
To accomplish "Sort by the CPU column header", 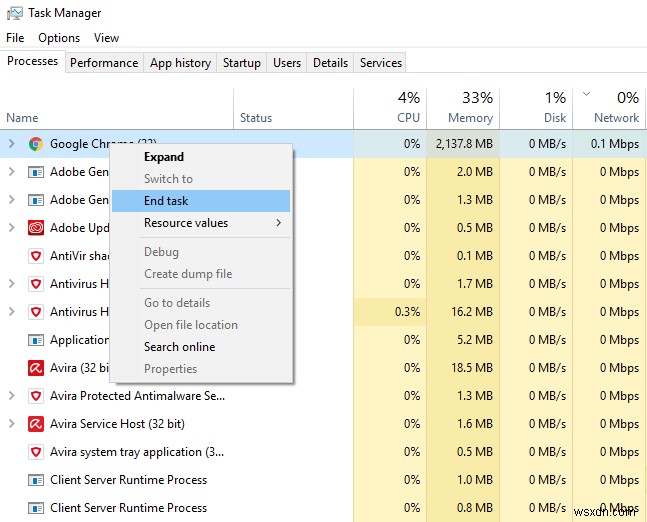I will click(x=390, y=109).
